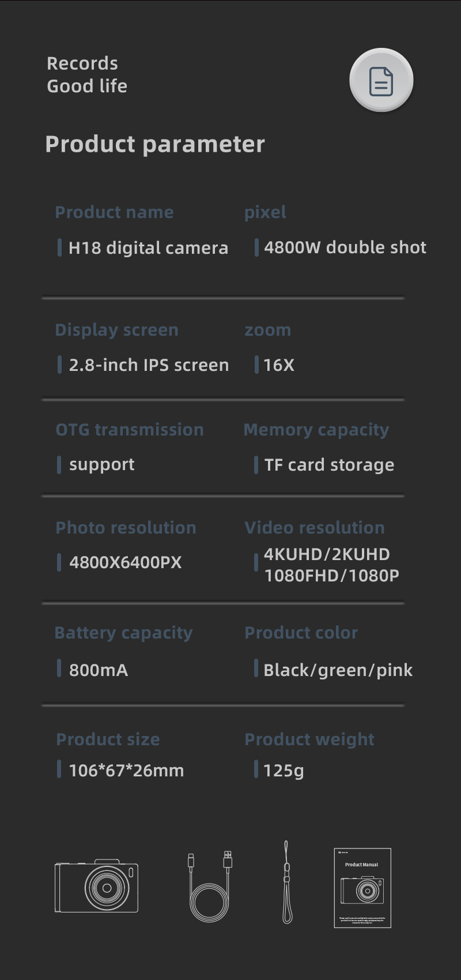The width and height of the screenshot is (461, 980).
Task: Select the Display screen label
Action: click(x=116, y=330)
